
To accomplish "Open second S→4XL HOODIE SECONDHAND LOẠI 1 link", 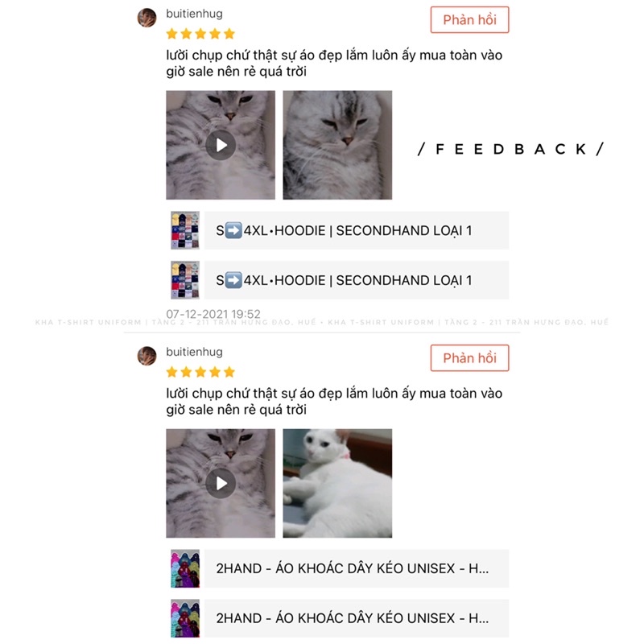I will coord(357,280).
